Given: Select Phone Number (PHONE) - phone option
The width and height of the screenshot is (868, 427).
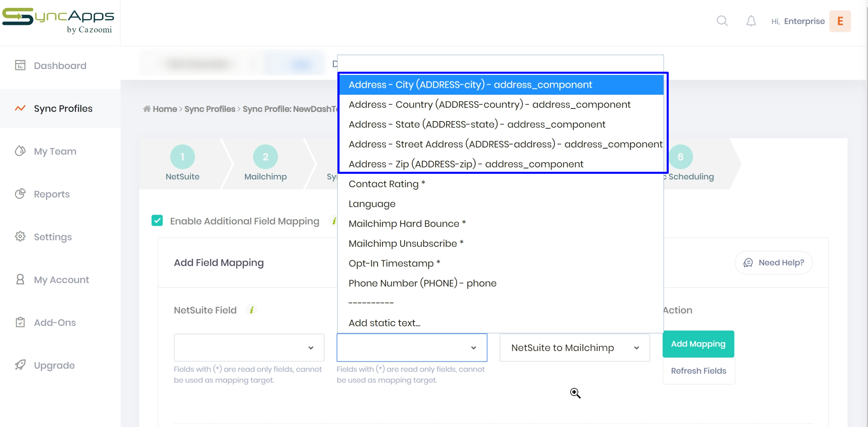Looking at the screenshot, I should click(500, 283).
